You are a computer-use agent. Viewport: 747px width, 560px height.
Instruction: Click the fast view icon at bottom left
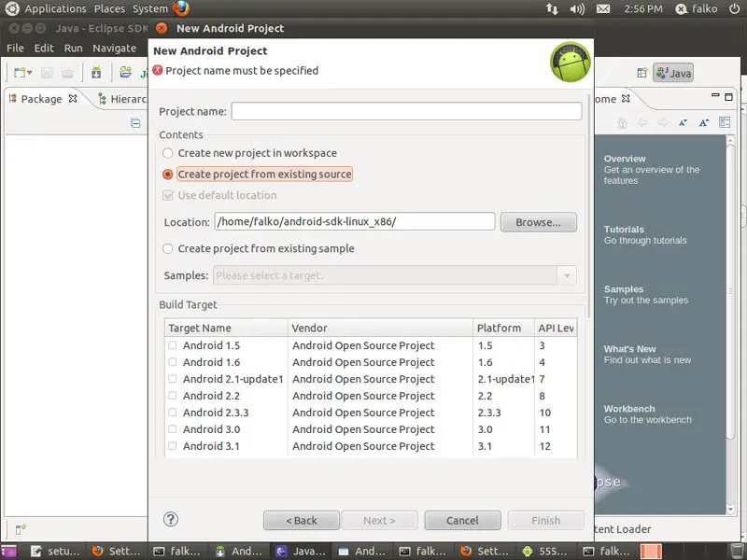coord(21,529)
